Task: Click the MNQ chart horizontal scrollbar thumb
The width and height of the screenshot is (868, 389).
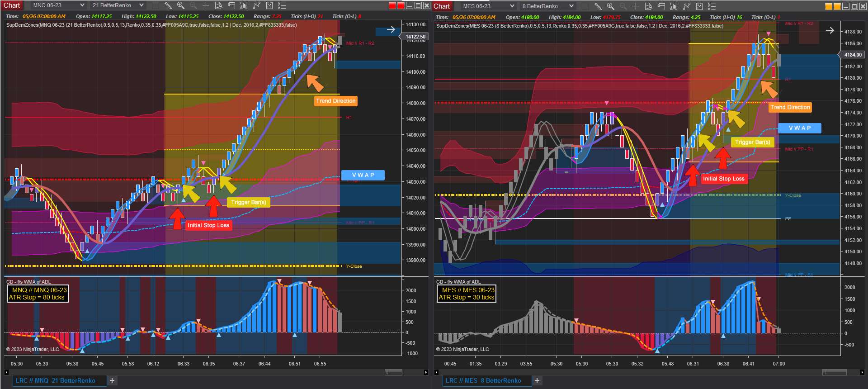Action: (x=393, y=372)
